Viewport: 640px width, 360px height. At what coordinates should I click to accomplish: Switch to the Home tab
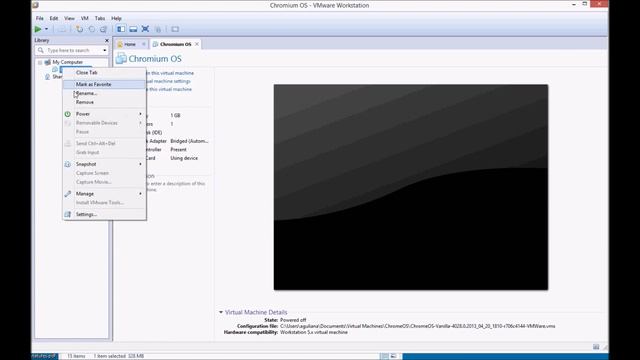[x=130, y=44]
